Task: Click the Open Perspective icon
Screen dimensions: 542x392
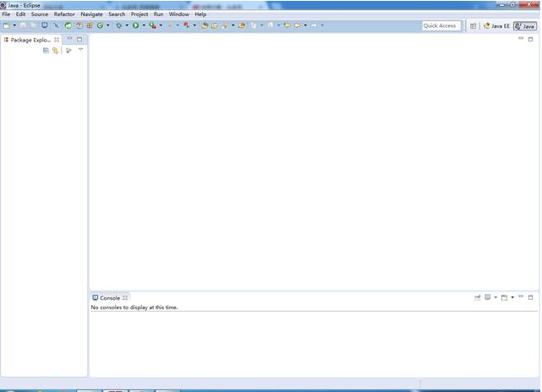Action: (473, 26)
